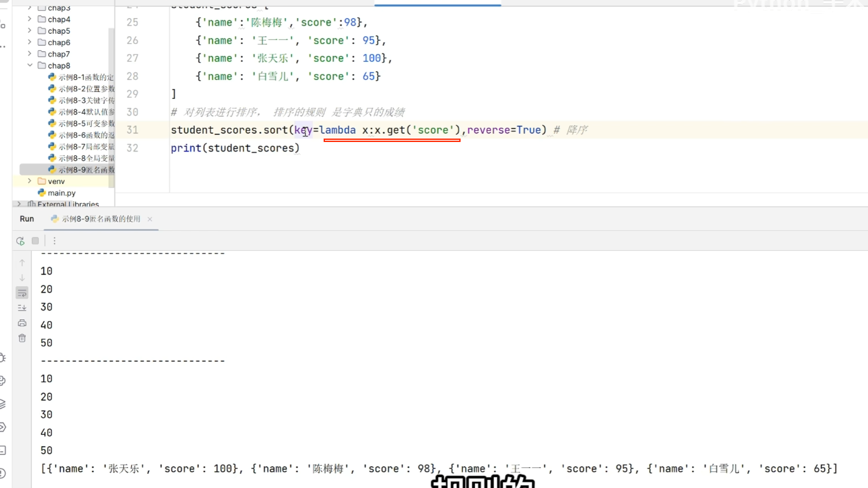Click line number 31 in the gutter
The image size is (868, 488).
point(132,130)
